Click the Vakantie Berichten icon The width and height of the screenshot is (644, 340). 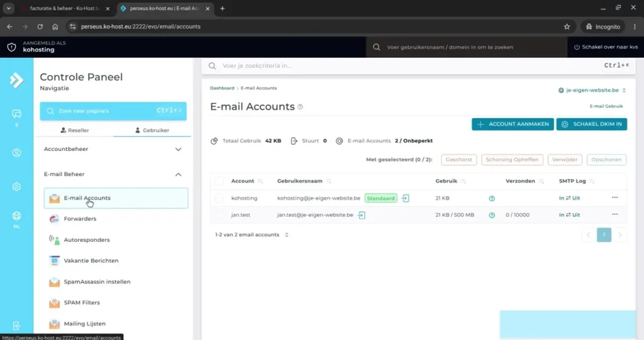pos(54,261)
